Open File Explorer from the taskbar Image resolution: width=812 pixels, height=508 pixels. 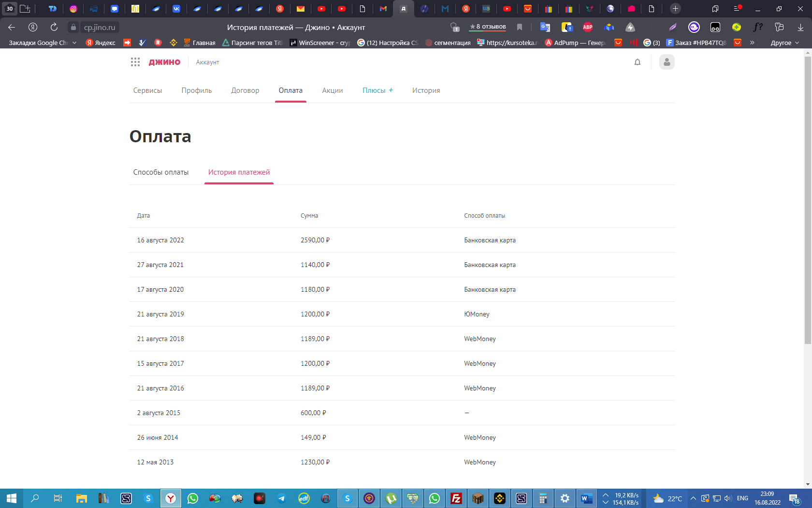(82, 498)
